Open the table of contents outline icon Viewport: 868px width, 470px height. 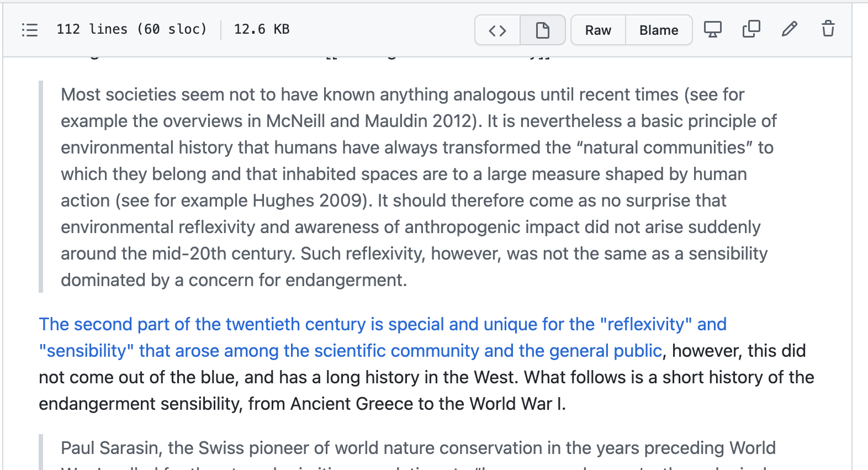30,30
